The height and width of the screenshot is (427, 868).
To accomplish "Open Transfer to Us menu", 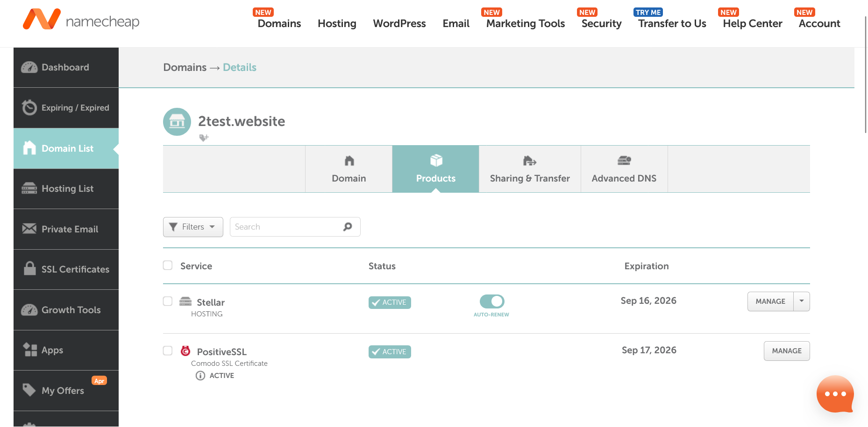I will 672,23.
